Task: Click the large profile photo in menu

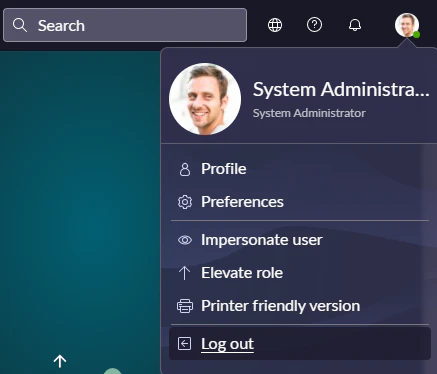Action: coord(205,99)
